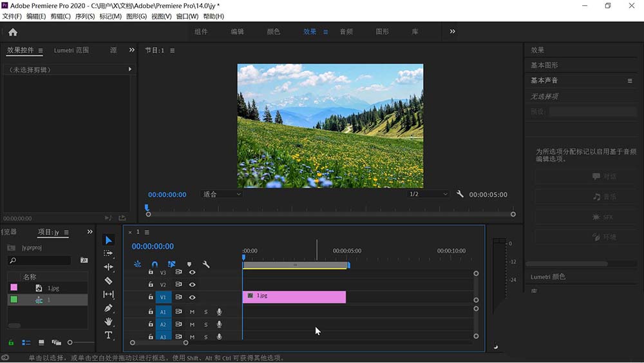Click the pink label swatch of 1.jpg
644x363 pixels.
[14, 288]
